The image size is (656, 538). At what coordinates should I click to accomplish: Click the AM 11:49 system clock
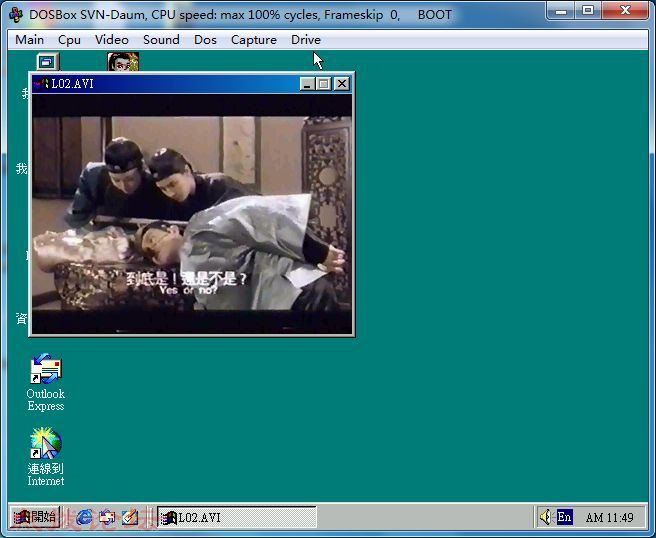click(609, 518)
